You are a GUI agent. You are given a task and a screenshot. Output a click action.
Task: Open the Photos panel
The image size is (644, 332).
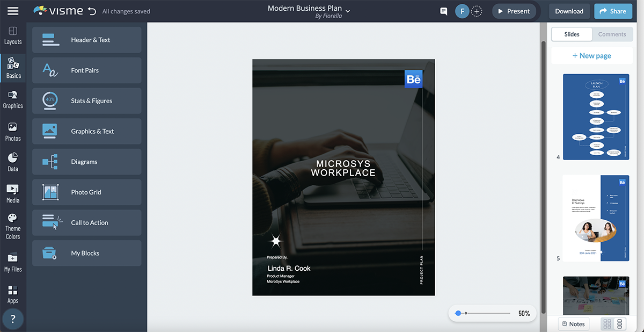(12, 131)
